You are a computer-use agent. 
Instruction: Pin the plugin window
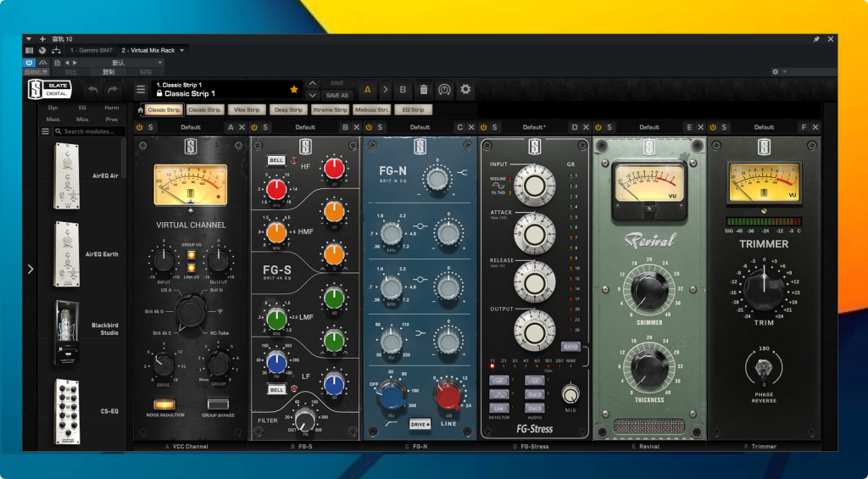[816, 39]
